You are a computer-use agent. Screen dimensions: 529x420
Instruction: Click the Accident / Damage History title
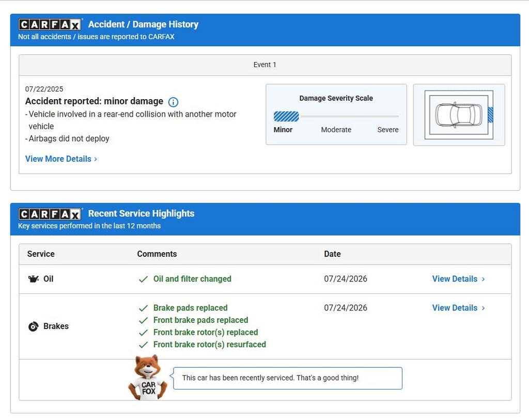[144, 24]
